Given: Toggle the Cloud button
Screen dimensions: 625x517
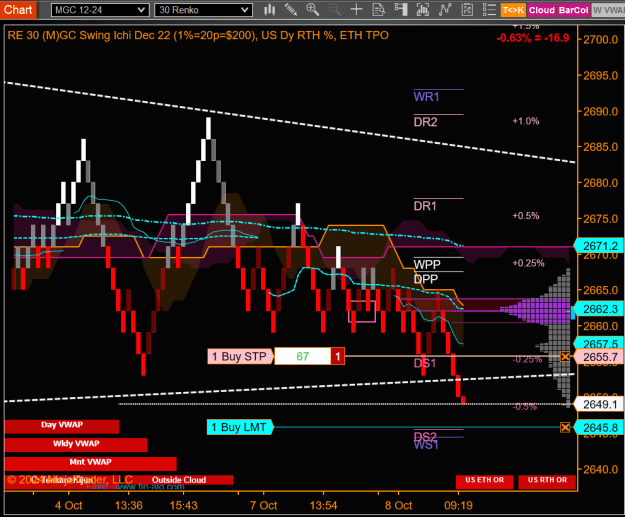Looking at the screenshot, I should point(542,10).
